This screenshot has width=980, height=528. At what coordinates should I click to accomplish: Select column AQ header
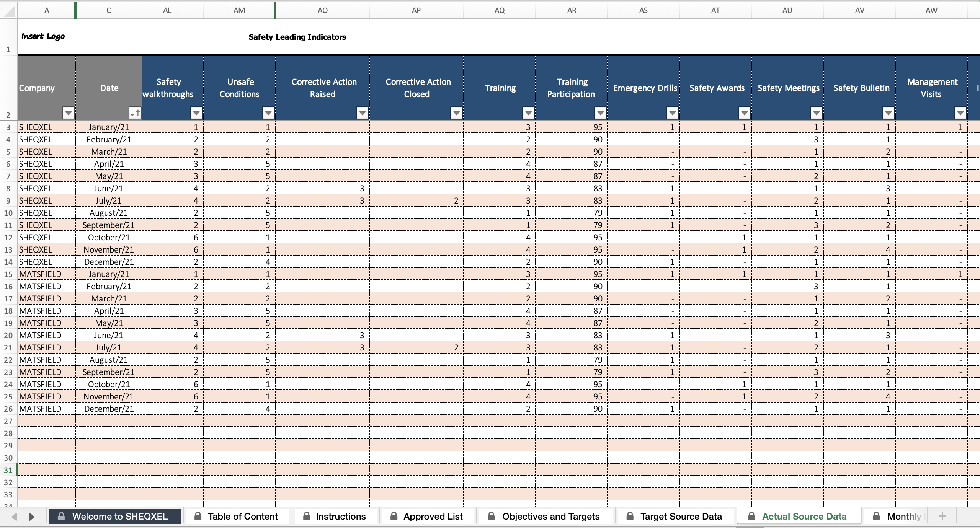(500, 10)
